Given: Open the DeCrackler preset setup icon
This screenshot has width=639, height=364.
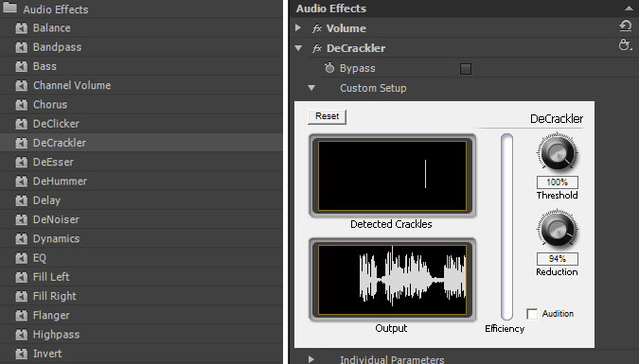Looking at the screenshot, I should coord(625,44).
